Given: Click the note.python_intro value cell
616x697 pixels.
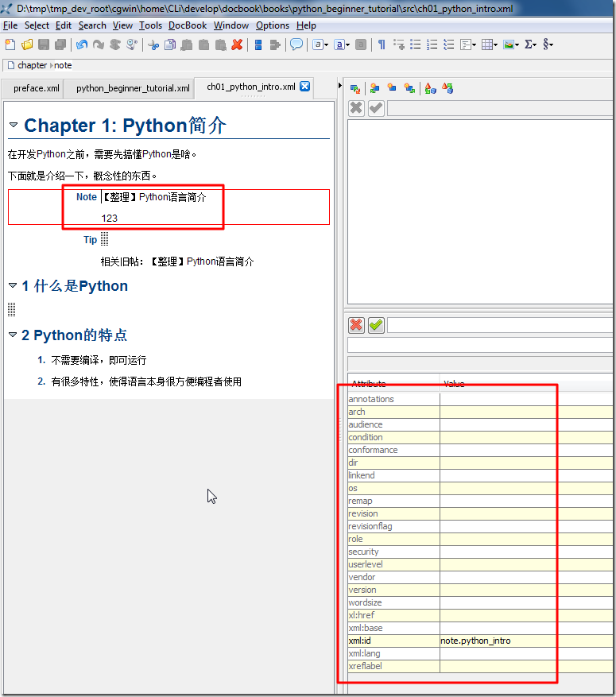Looking at the screenshot, I should [526, 641].
